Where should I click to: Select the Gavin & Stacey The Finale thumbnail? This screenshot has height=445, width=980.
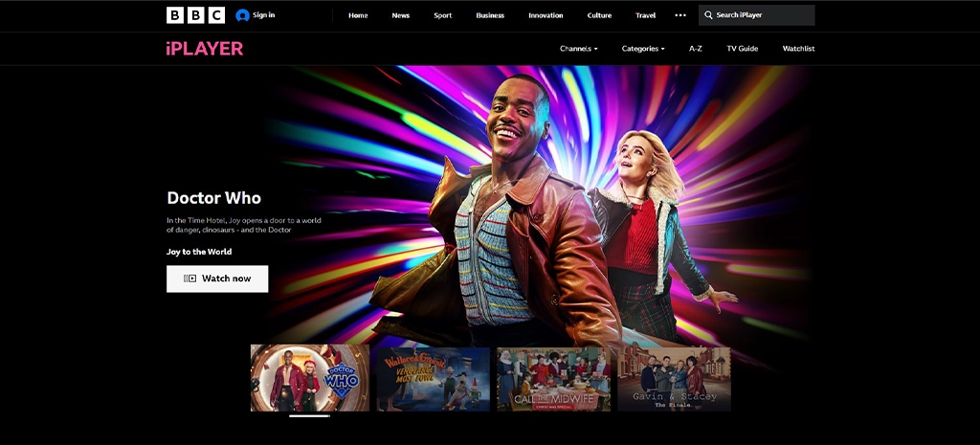coord(674,379)
